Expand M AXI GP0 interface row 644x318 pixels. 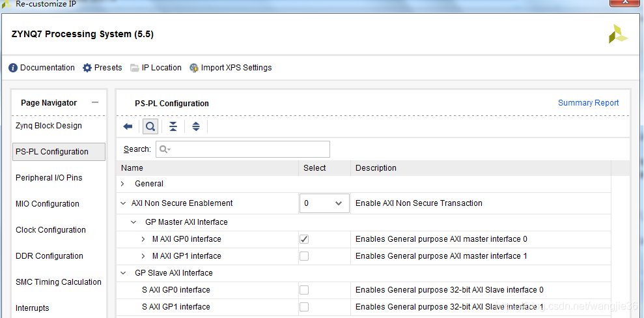pos(143,239)
